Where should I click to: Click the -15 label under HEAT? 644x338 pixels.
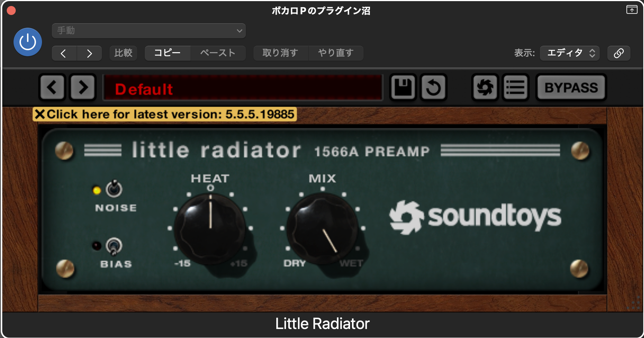pyautogui.click(x=183, y=263)
